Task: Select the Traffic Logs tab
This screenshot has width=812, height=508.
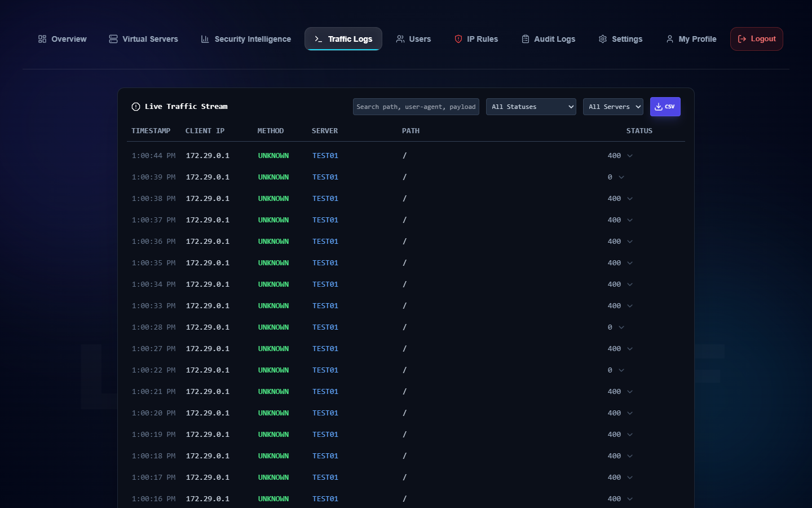Action: click(343, 39)
